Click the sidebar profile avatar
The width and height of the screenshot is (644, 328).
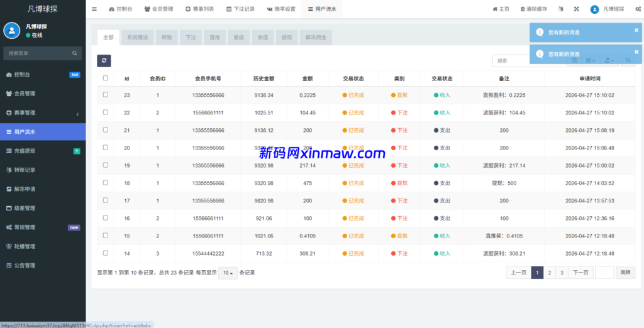(12, 30)
